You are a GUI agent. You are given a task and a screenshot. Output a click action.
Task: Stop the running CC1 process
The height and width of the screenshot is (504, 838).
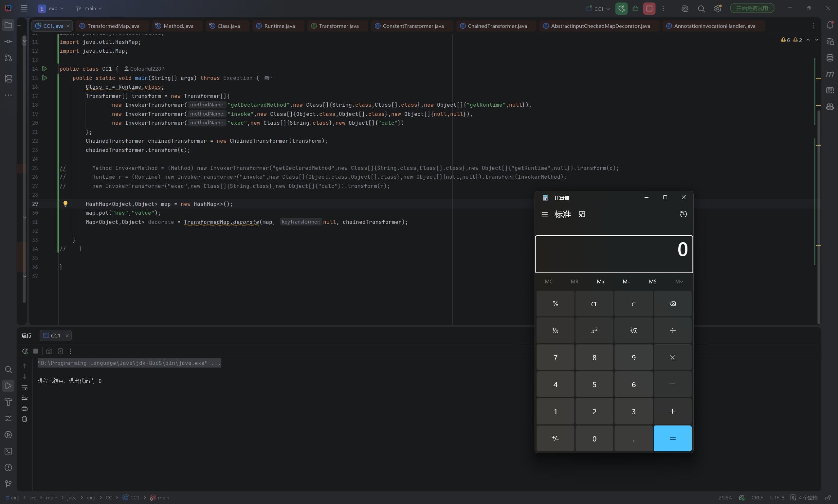click(x=649, y=9)
